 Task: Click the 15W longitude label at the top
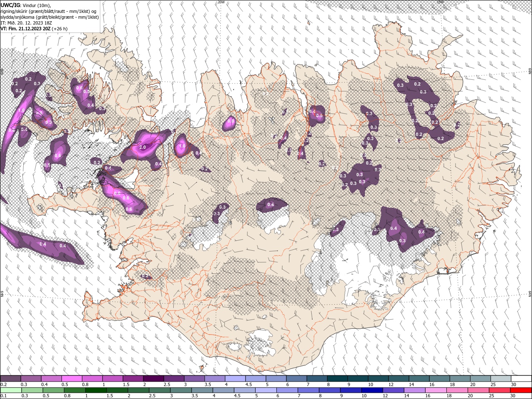(x=441, y=2)
